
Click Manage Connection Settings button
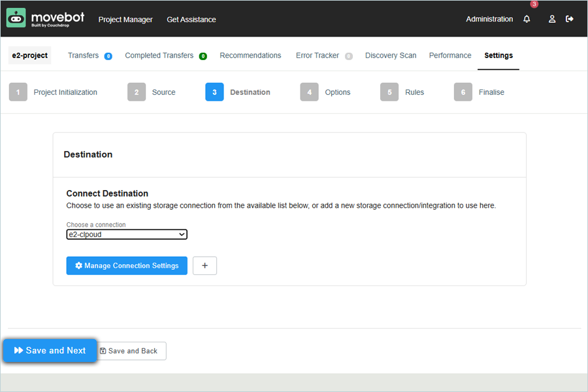point(127,266)
